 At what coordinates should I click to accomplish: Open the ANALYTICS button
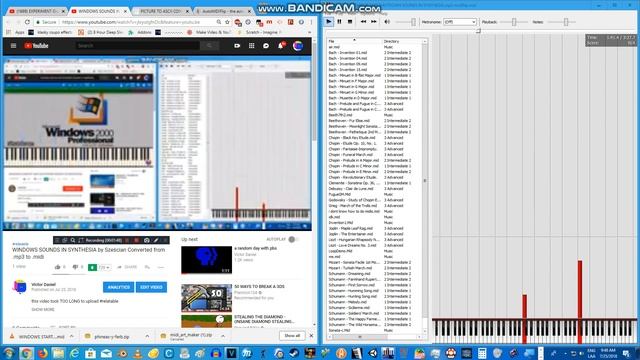click(x=118, y=287)
